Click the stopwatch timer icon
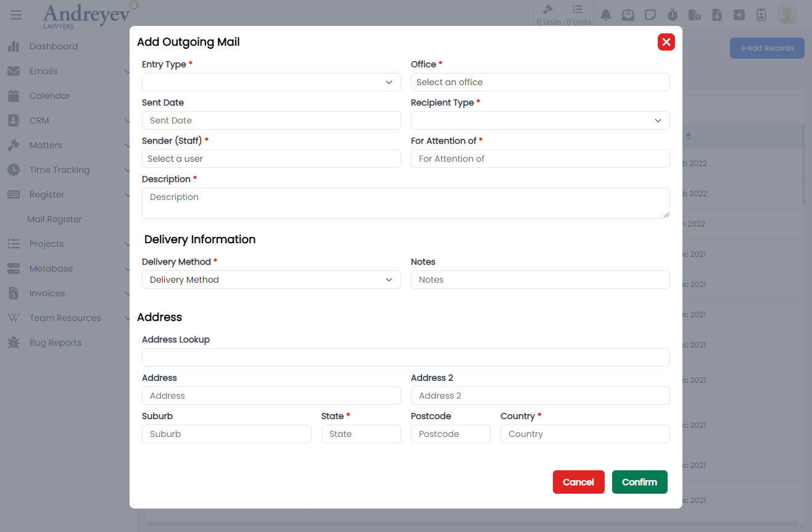Screen dimensions: 812x532 pyautogui.click(x=673, y=15)
